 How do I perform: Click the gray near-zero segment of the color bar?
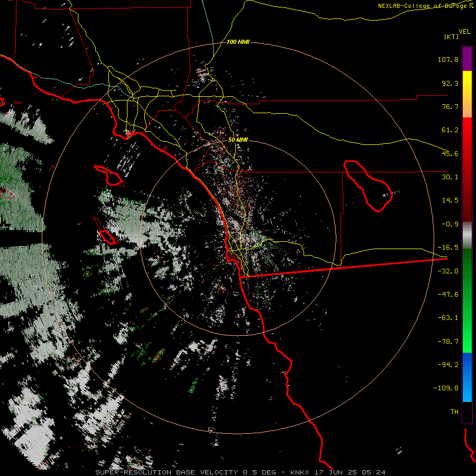(467, 235)
